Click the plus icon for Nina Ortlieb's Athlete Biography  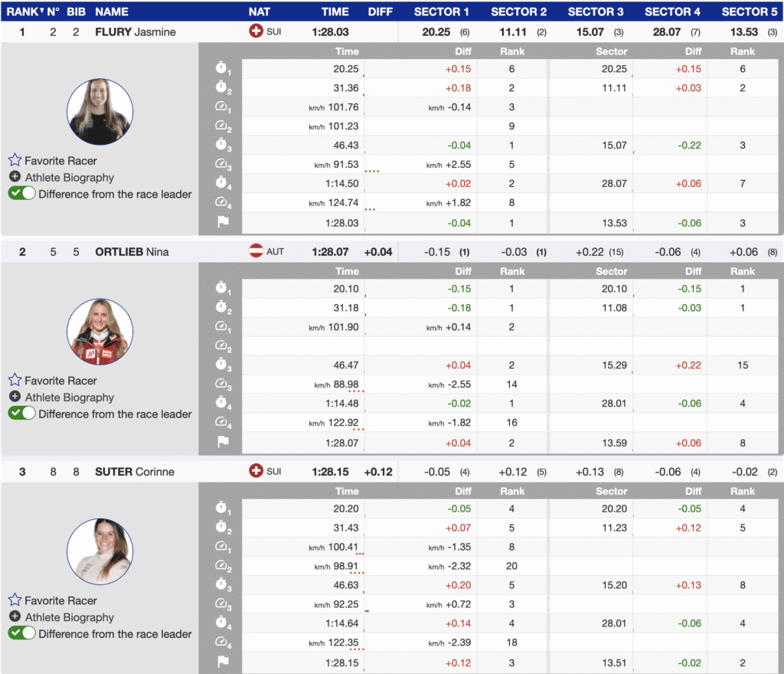[15, 397]
